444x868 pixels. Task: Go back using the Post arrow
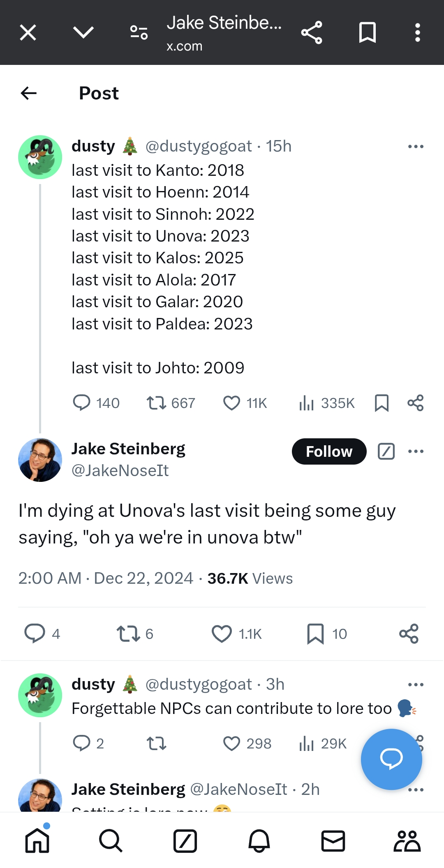click(29, 93)
